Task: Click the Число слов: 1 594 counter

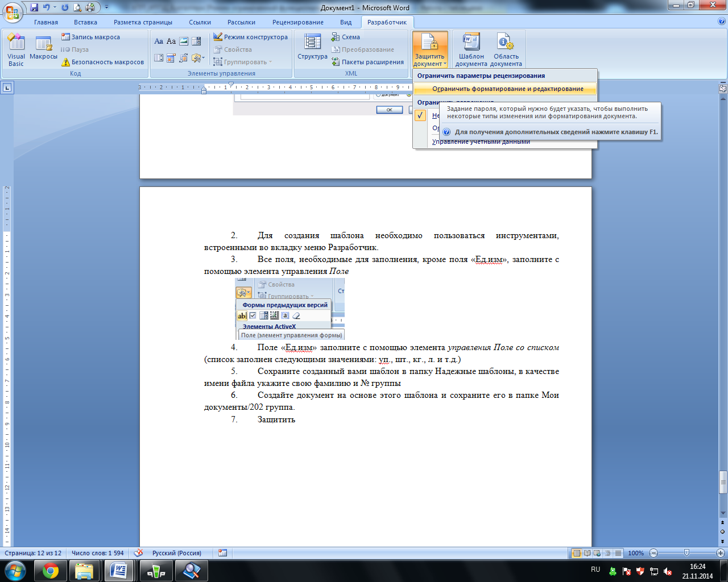Action: (x=97, y=553)
